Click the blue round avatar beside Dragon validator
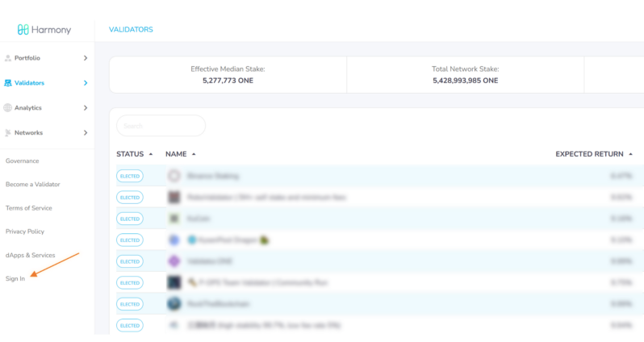The width and height of the screenshot is (644, 342). [174, 240]
